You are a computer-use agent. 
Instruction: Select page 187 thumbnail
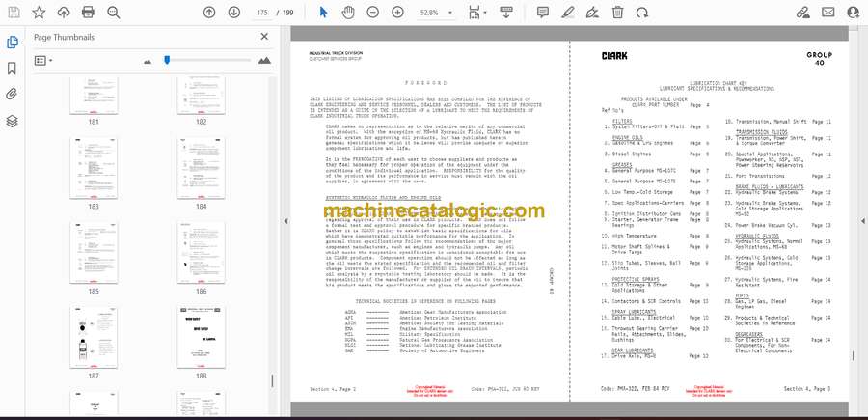click(x=94, y=337)
